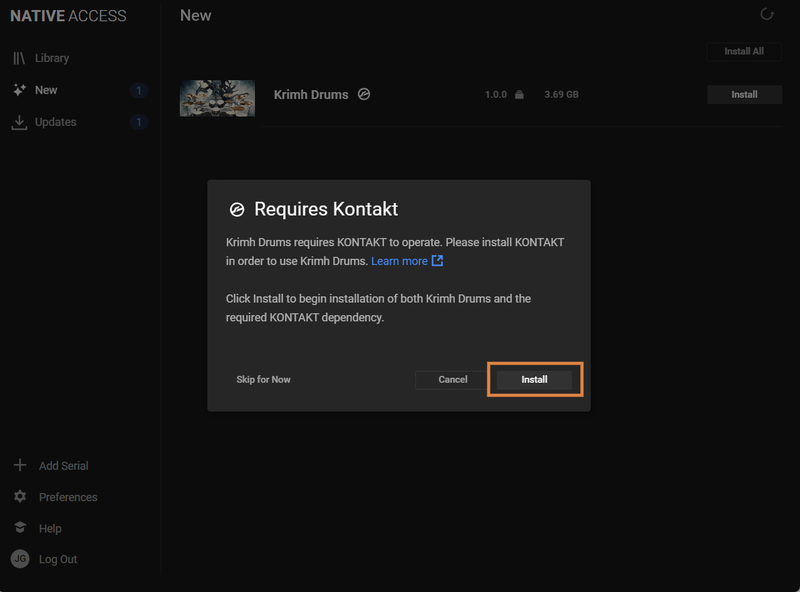This screenshot has width=800, height=592.
Task: Click the Updates download icon
Action: click(x=20, y=122)
